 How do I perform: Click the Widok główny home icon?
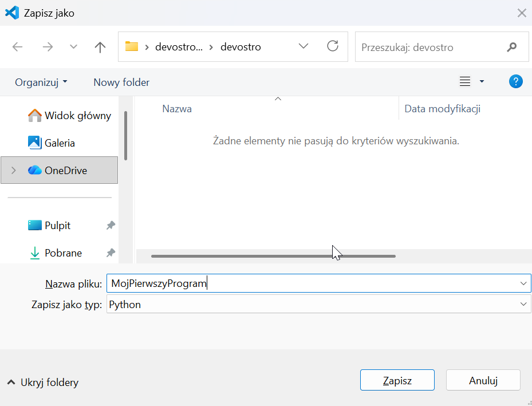(x=34, y=115)
